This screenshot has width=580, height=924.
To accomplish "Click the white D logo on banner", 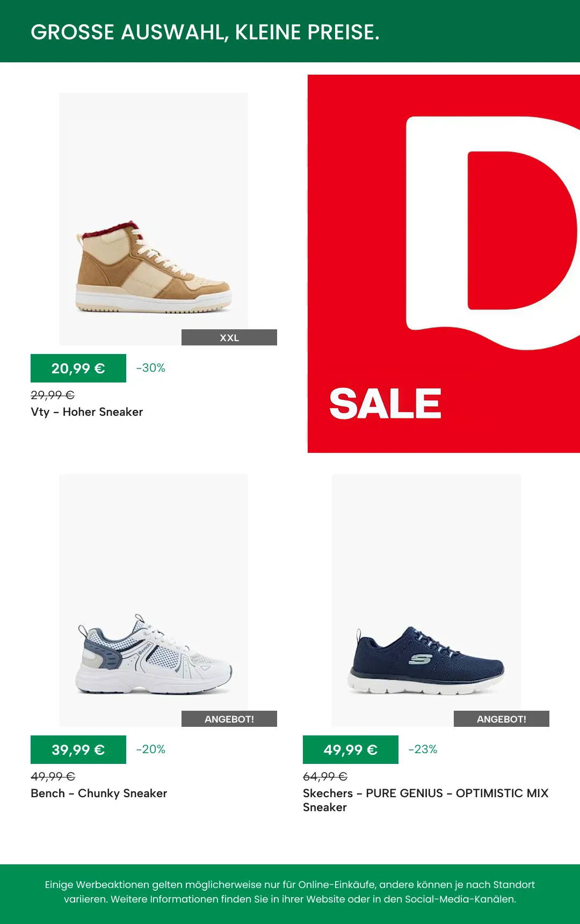I will coord(493,233).
